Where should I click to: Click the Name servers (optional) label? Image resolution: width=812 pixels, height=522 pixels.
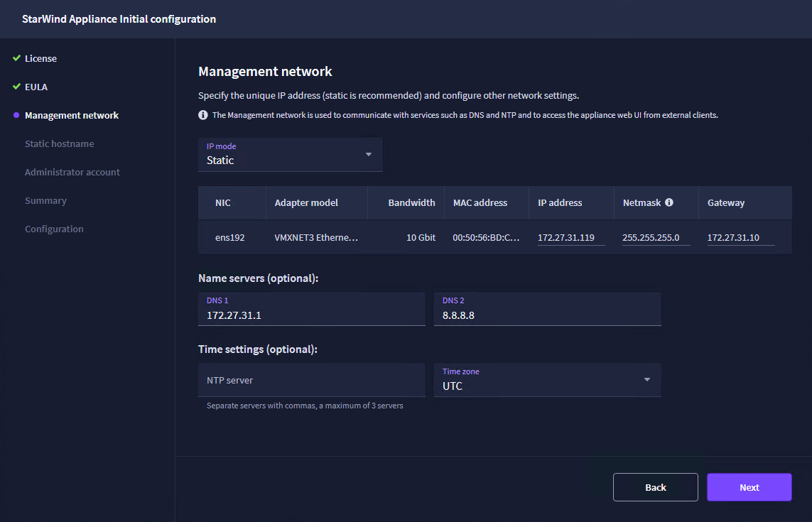point(258,278)
